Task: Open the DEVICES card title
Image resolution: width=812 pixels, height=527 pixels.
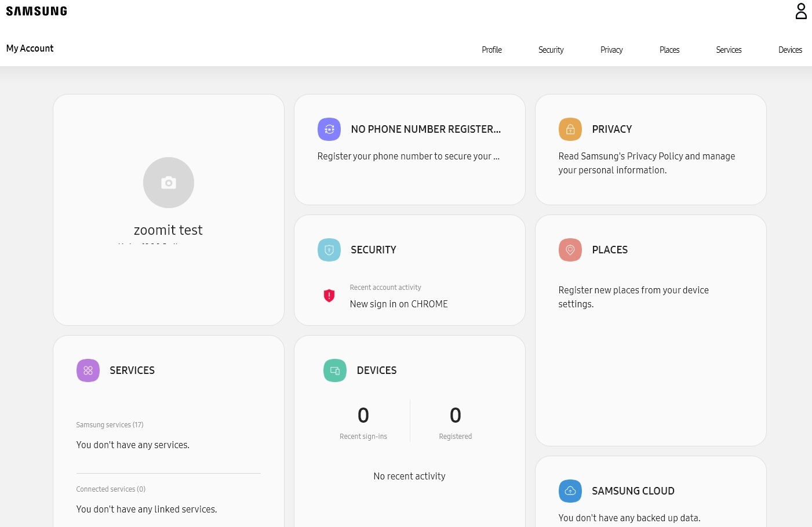Action: 377,370
